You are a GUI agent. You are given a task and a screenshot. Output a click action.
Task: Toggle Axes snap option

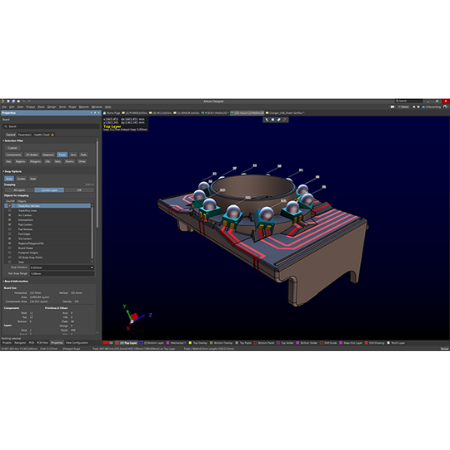[33, 179]
